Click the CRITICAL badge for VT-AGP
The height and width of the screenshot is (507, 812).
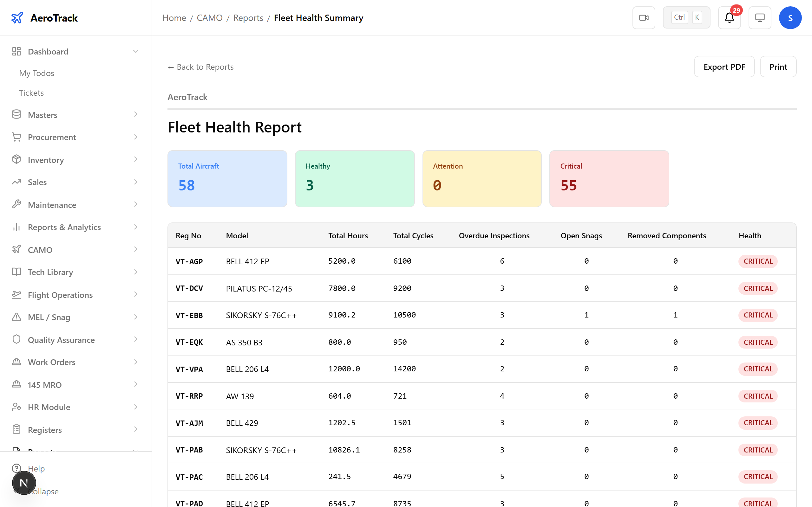point(758,261)
